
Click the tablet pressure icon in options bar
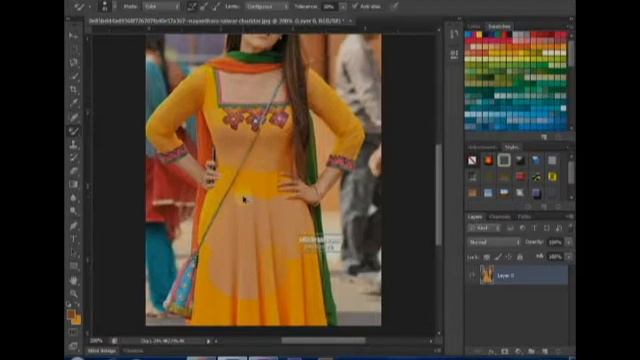(394, 6)
